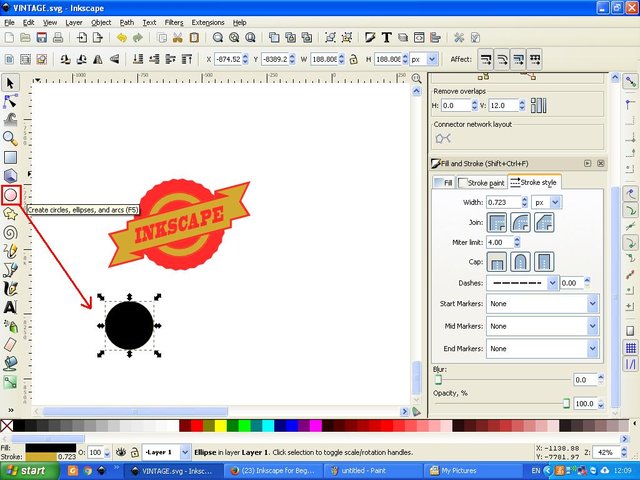Click the Remove overlaps button icon
This screenshot has height=480, width=640.
click(538, 105)
